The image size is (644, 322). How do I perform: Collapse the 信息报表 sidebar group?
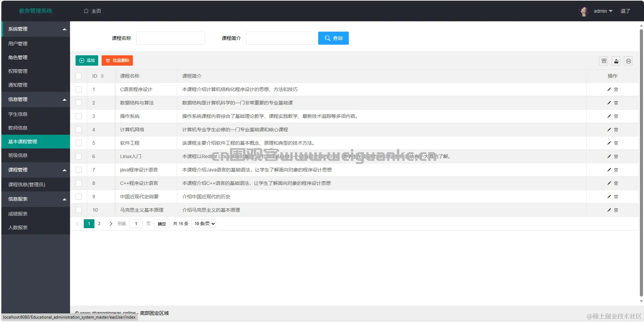(36, 199)
